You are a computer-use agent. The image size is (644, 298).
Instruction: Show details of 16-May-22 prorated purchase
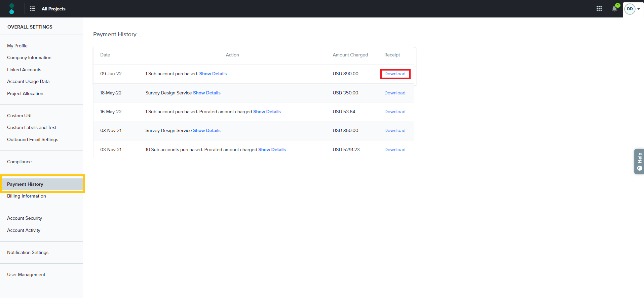(267, 112)
